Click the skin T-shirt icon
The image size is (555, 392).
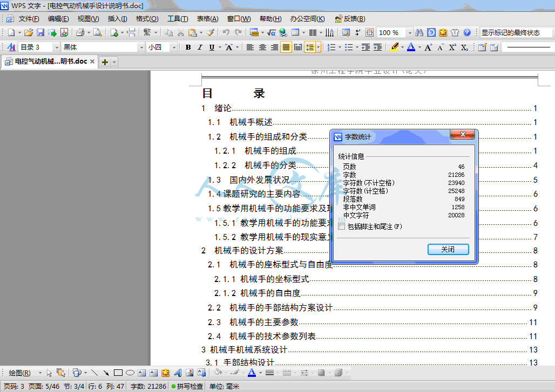point(455,32)
